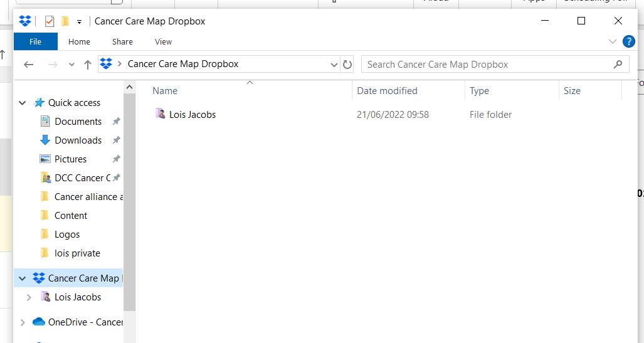Go up one folder level arrow
This screenshot has width=644, height=343.
88,64
